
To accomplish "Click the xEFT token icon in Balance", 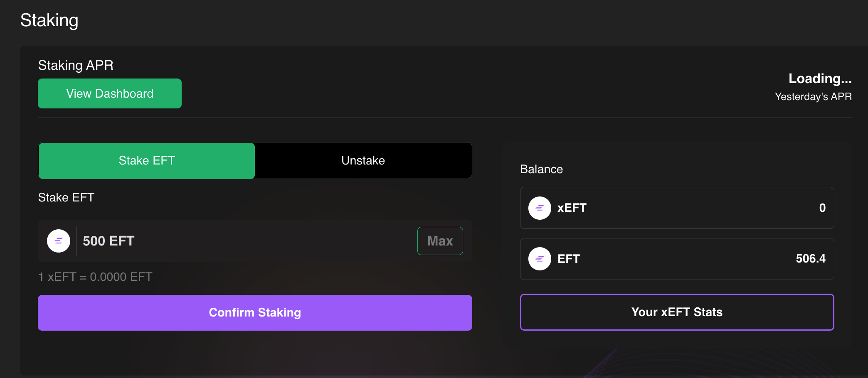I will (x=540, y=208).
